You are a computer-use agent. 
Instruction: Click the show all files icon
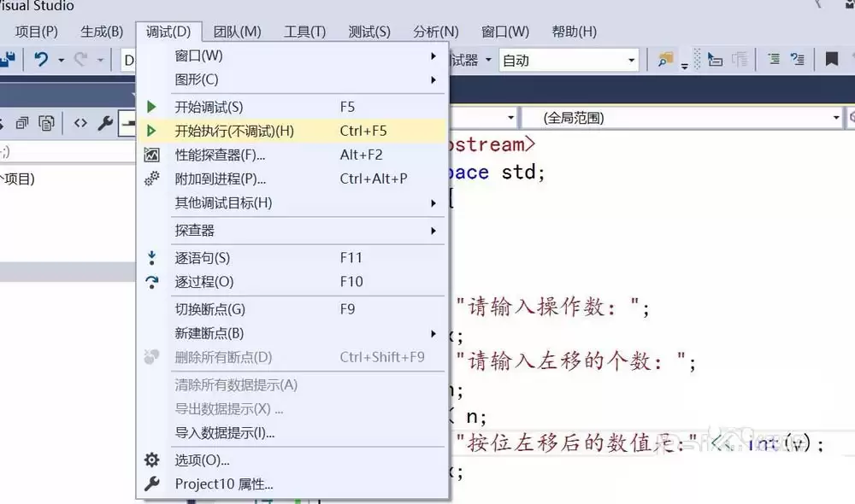[46, 124]
